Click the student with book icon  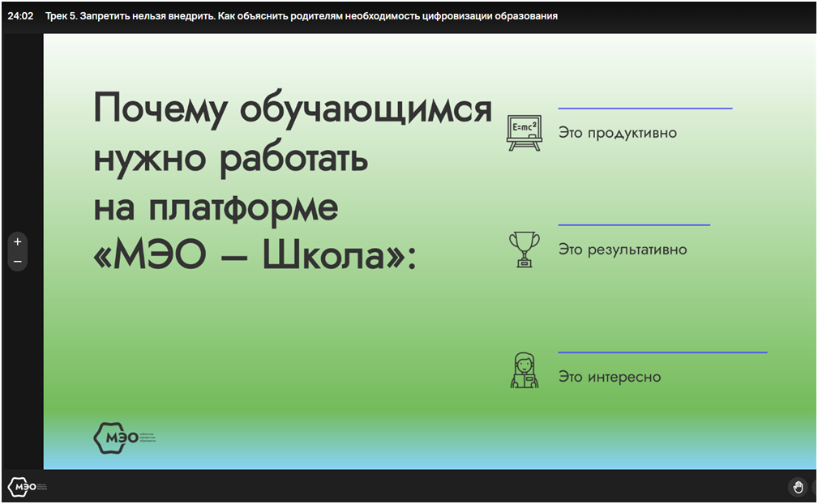524,371
